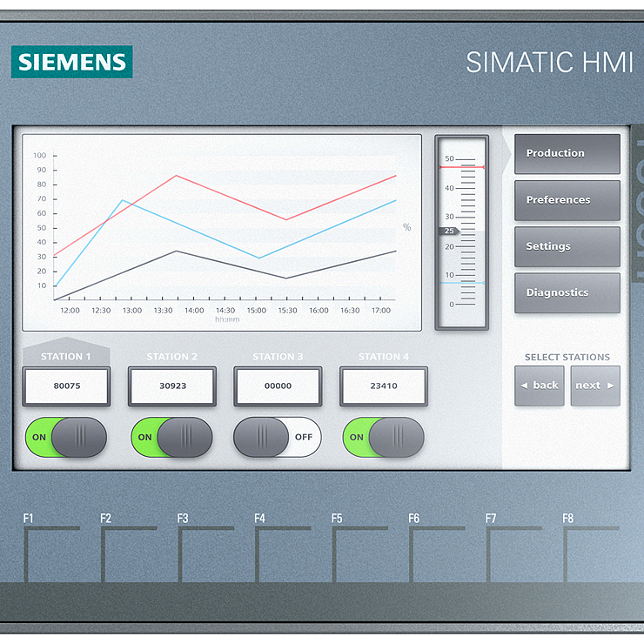Click the 25 gauge pointer marker
644x644 pixels.
[x=449, y=231]
